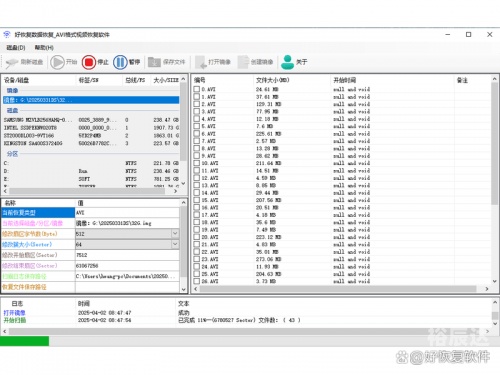The height and width of the screenshot is (375, 500).
Task: Tick the checkbox next to 10.AVI
Action: coord(197,163)
